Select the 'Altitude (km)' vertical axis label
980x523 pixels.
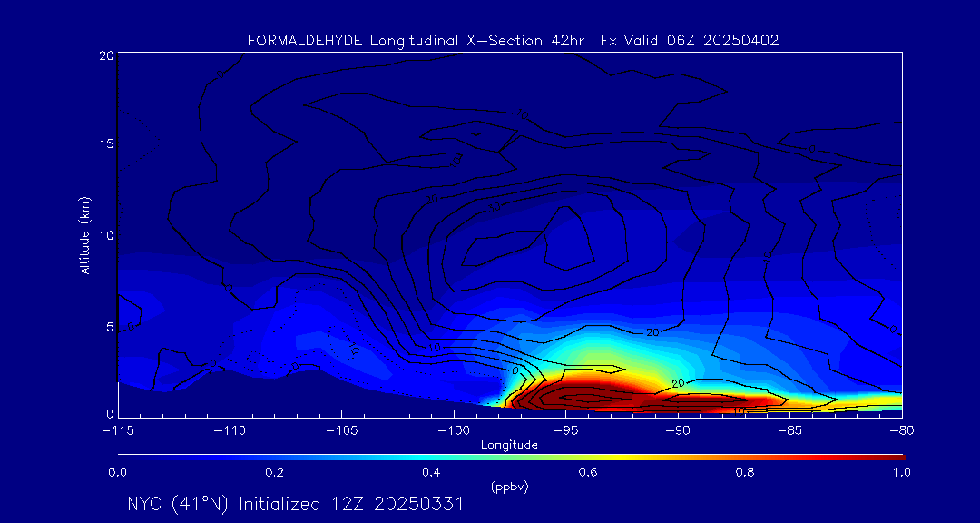[x=85, y=235]
